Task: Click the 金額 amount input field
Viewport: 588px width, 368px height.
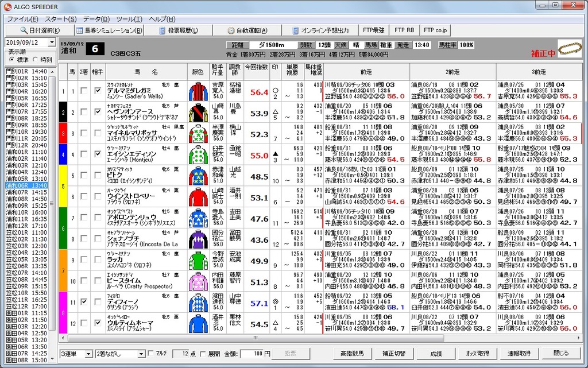Action: click(252, 354)
